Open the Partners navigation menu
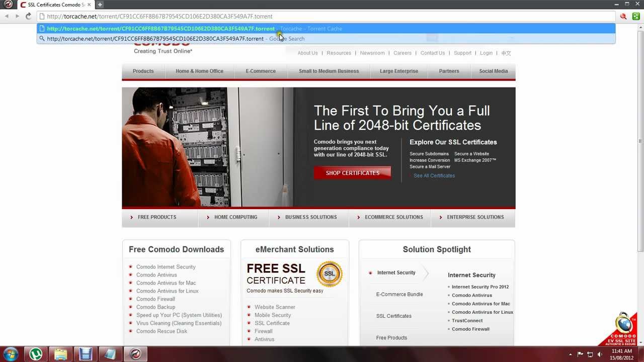 (x=449, y=71)
